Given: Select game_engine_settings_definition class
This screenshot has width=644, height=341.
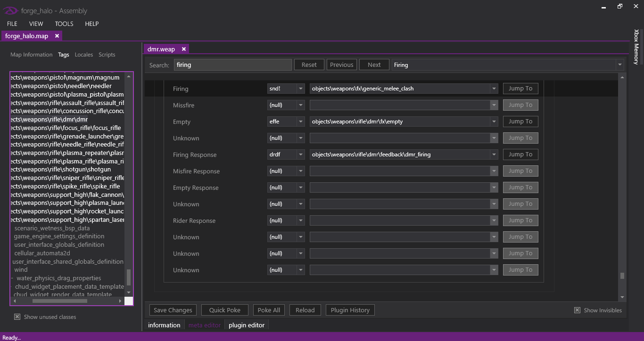Looking at the screenshot, I should (x=59, y=236).
